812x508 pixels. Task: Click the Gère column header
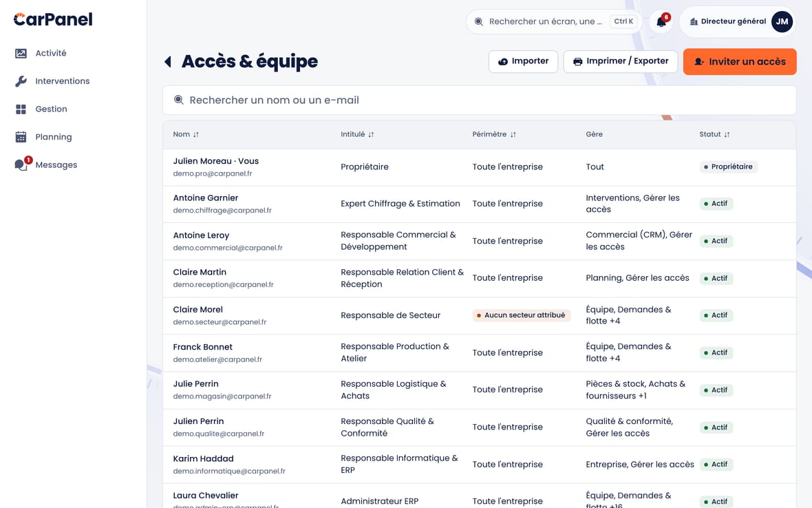(x=594, y=135)
